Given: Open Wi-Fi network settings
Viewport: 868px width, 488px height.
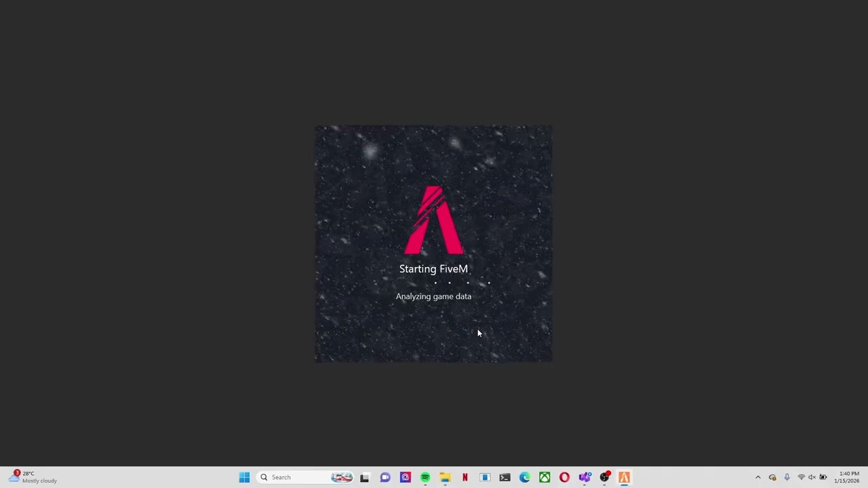Looking at the screenshot, I should [x=801, y=477].
